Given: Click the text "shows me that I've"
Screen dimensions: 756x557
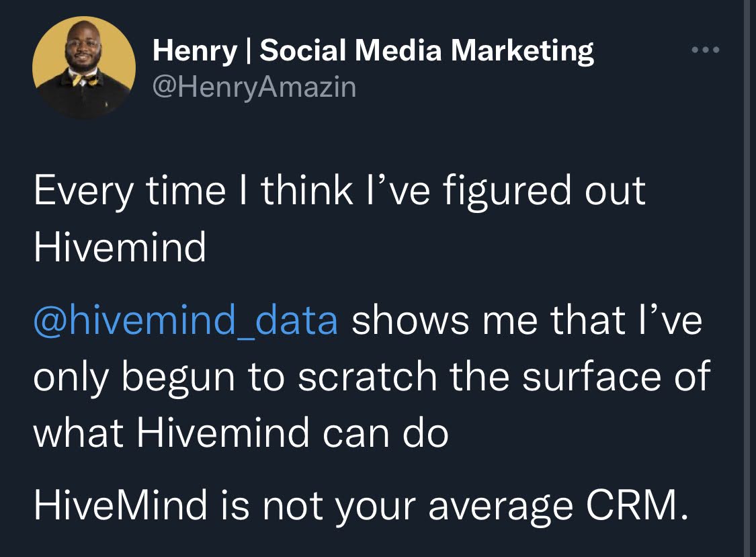Looking at the screenshot, I should pyautogui.click(x=527, y=320).
